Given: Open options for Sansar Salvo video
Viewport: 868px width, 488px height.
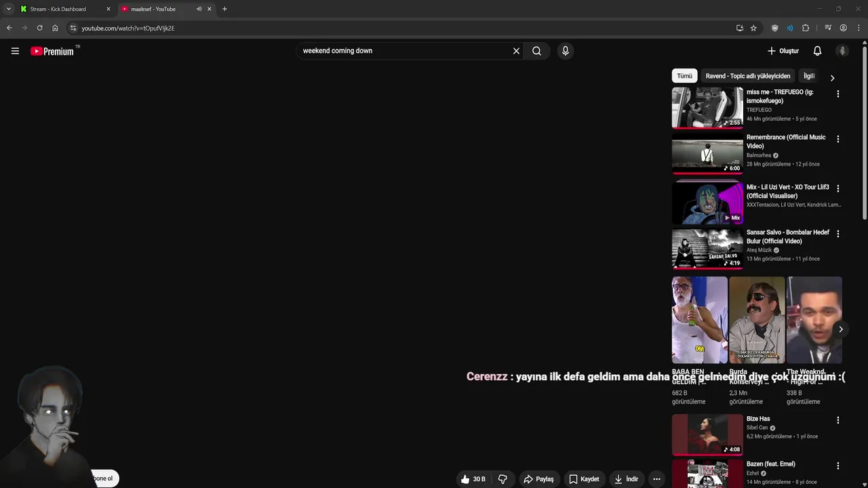Looking at the screenshot, I should tap(837, 234).
